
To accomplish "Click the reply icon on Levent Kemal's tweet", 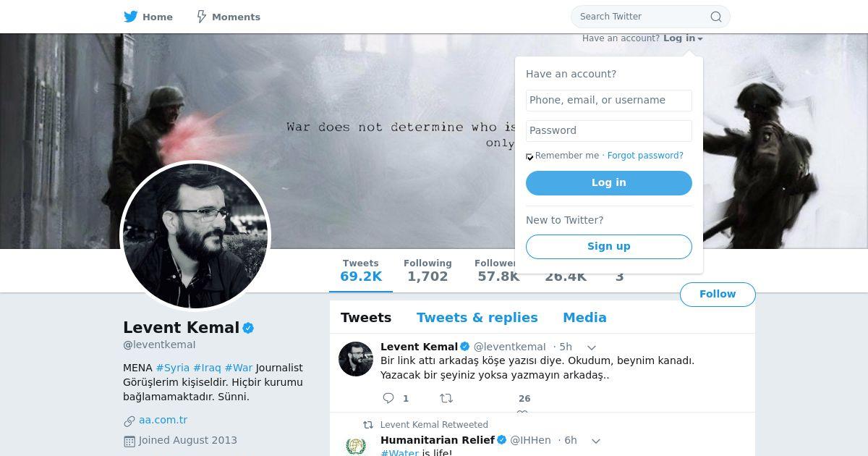I will (388, 398).
